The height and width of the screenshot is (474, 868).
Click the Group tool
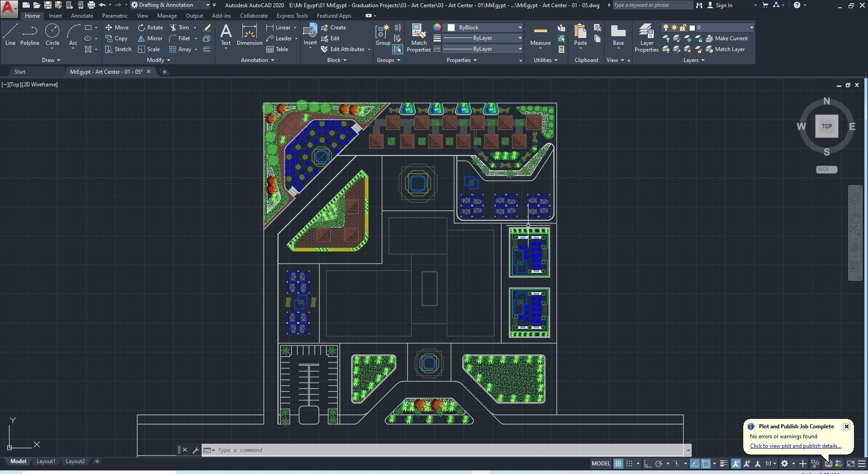pos(383,35)
